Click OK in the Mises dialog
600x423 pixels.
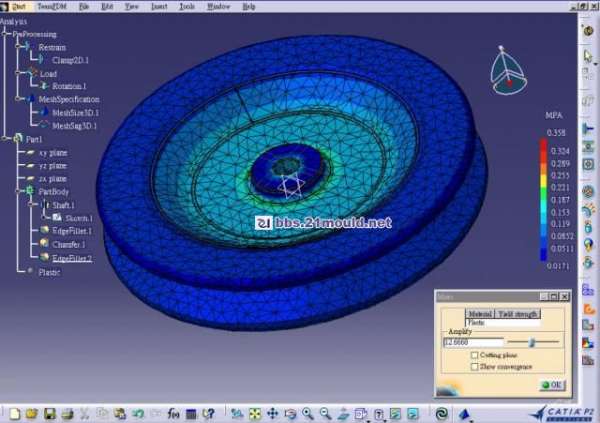pyautogui.click(x=551, y=384)
